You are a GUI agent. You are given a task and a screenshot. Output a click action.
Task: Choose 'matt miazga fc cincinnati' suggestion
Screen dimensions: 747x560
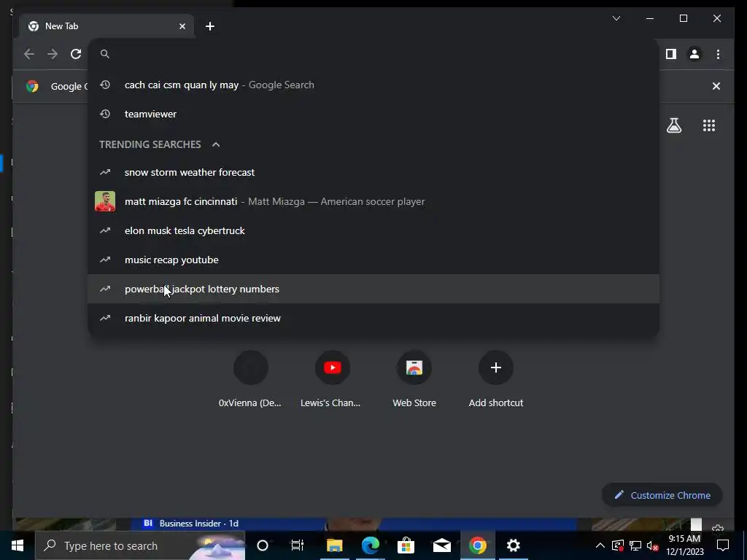pyautogui.click(x=373, y=201)
